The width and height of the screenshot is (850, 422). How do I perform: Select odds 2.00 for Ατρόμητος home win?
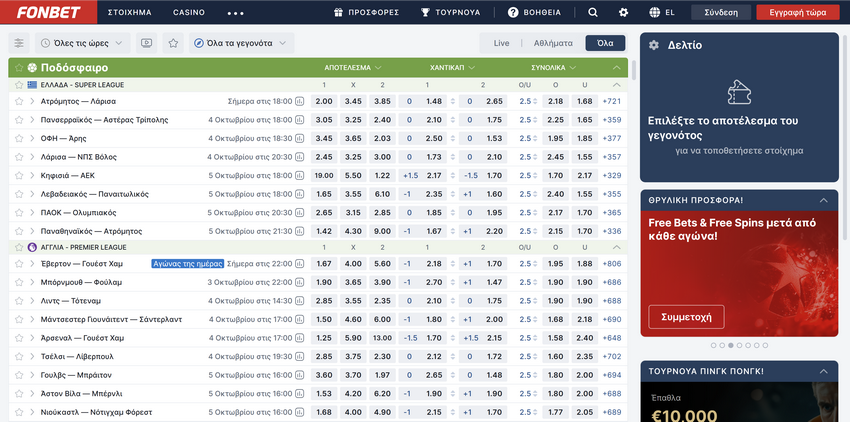point(324,101)
